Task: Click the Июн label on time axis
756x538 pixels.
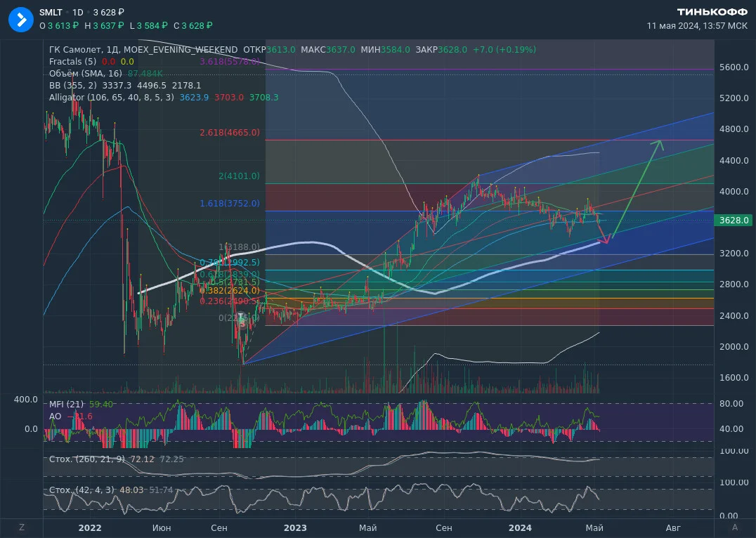Action: (x=162, y=528)
